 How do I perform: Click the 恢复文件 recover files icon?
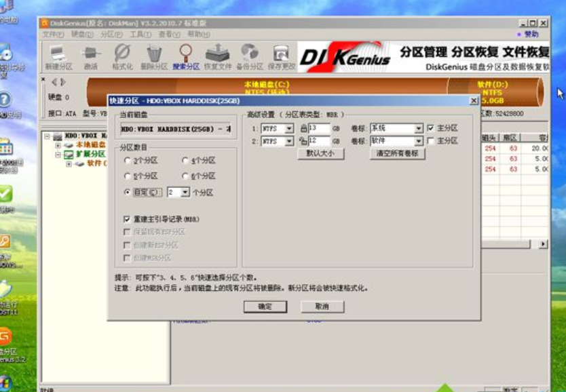pyautogui.click(x=218, y=57)
